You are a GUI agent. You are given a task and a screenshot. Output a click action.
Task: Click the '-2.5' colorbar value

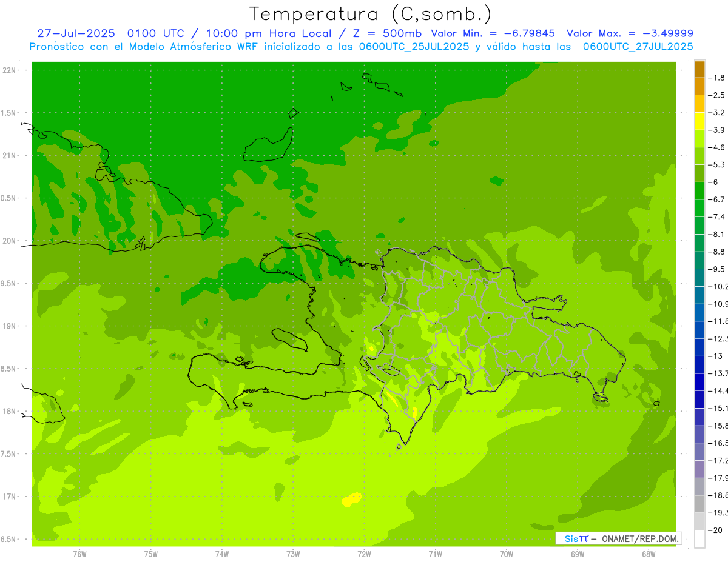(x=716, y=95)
